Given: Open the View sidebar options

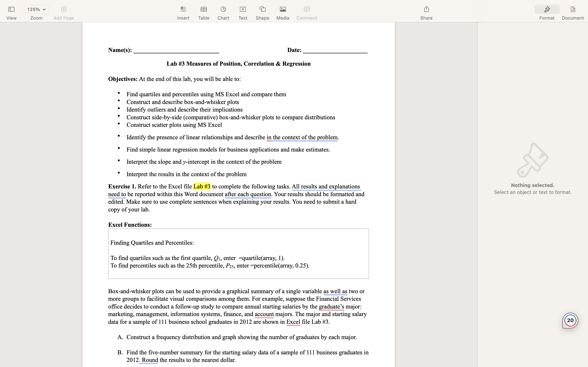Looking at the screenshot, I should [x=11, y=9].
